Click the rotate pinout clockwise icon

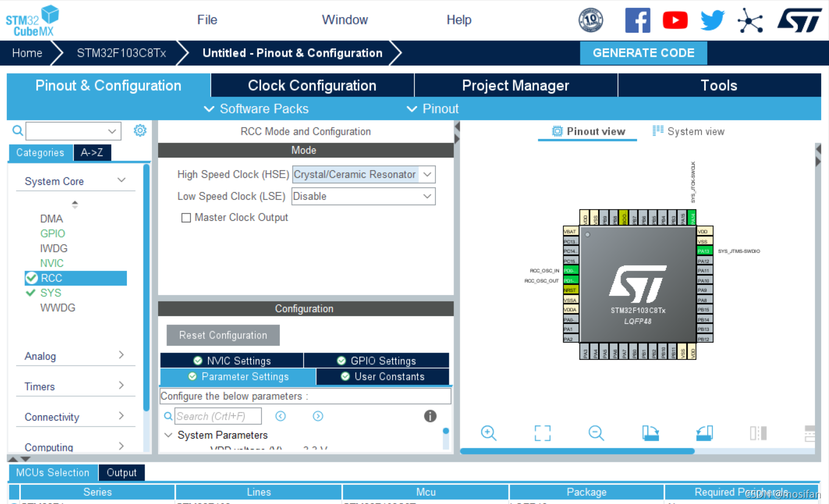coord(650,433)
